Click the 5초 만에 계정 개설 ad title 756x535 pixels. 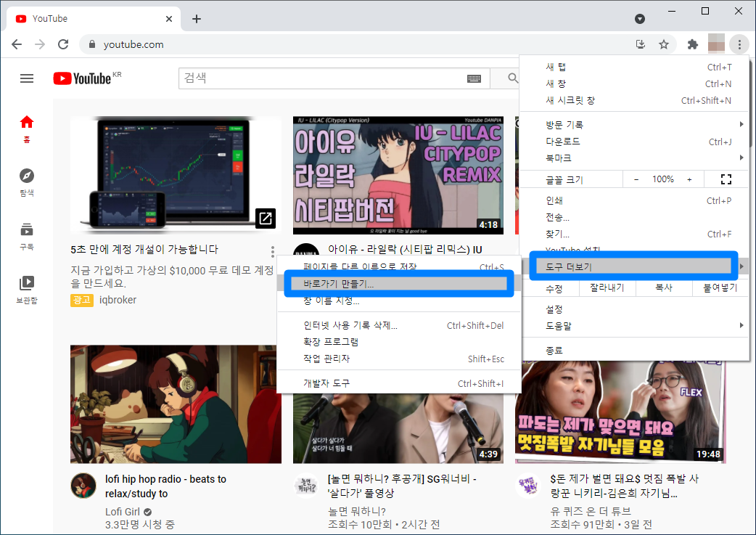coord(144,250)
